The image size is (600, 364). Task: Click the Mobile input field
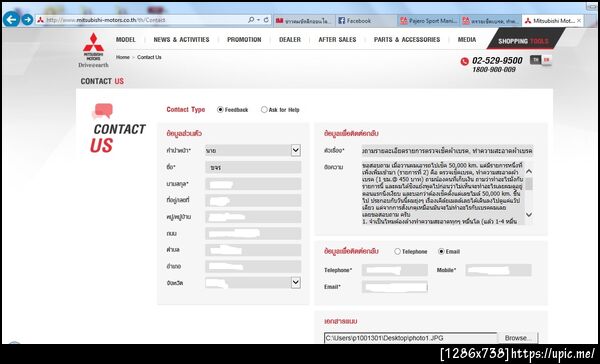tap(498, 270)
